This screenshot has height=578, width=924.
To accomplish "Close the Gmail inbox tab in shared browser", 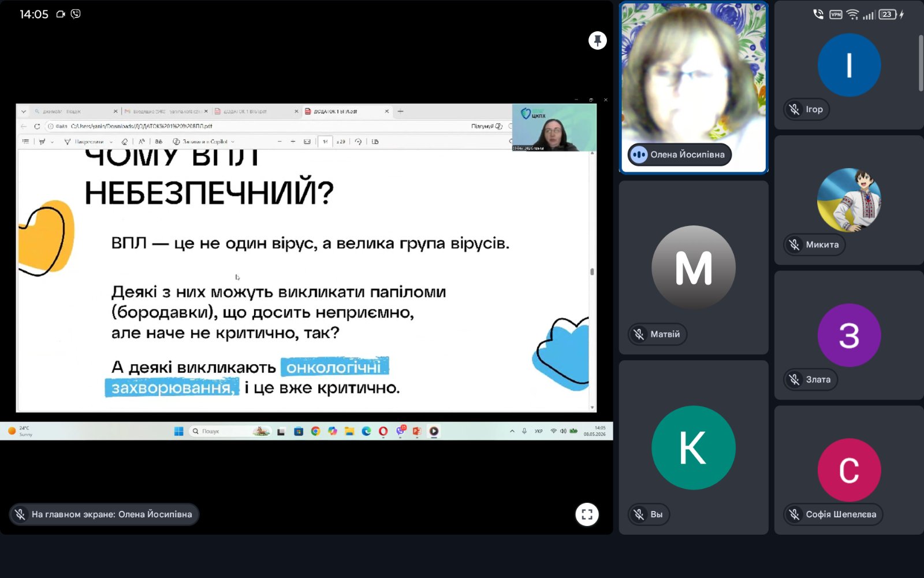I will point(206,112).
